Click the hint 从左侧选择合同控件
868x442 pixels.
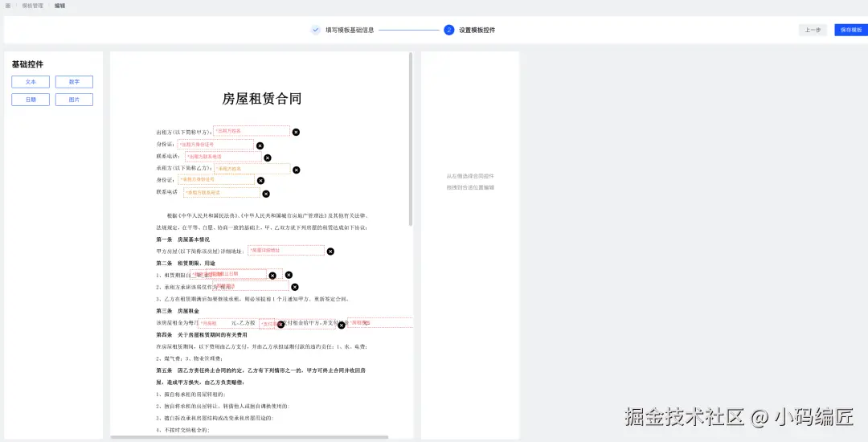[x=470, y=176]
